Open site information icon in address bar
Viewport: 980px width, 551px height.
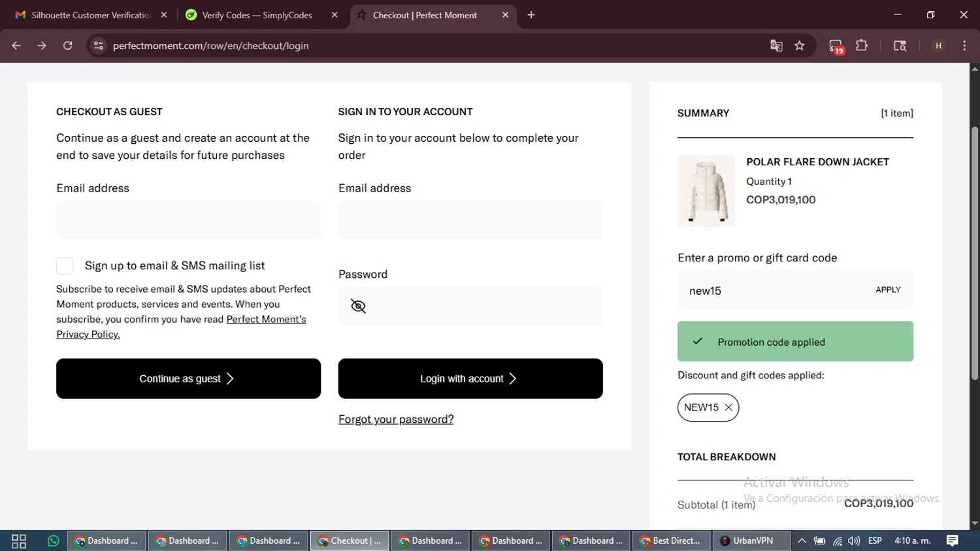pos(99,46)
